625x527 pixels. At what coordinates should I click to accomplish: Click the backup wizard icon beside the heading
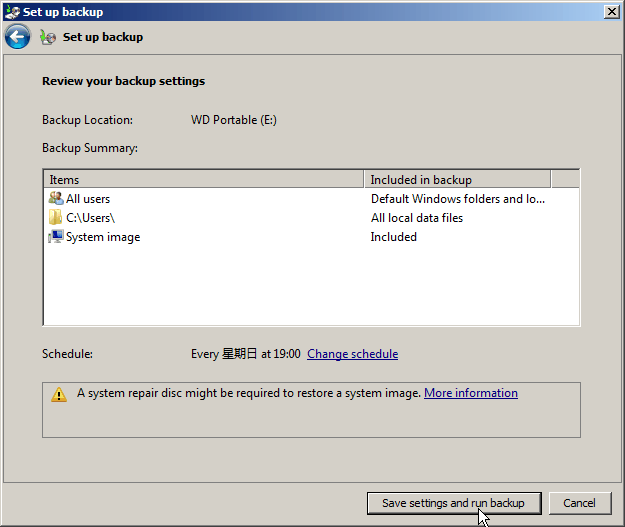tap(48, 37)
